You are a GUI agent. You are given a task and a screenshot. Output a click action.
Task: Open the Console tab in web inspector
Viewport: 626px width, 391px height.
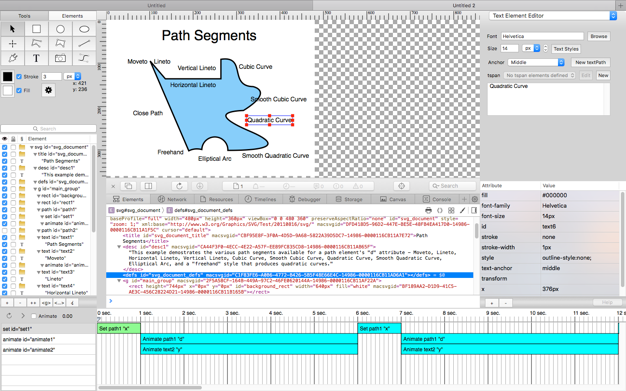[x=437, y=199]
